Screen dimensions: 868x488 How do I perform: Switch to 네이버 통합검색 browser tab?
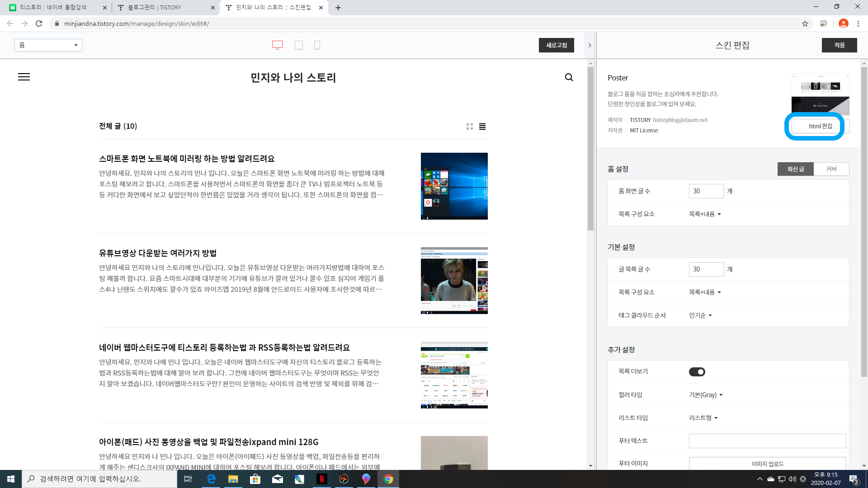click(x=53, y=8)
